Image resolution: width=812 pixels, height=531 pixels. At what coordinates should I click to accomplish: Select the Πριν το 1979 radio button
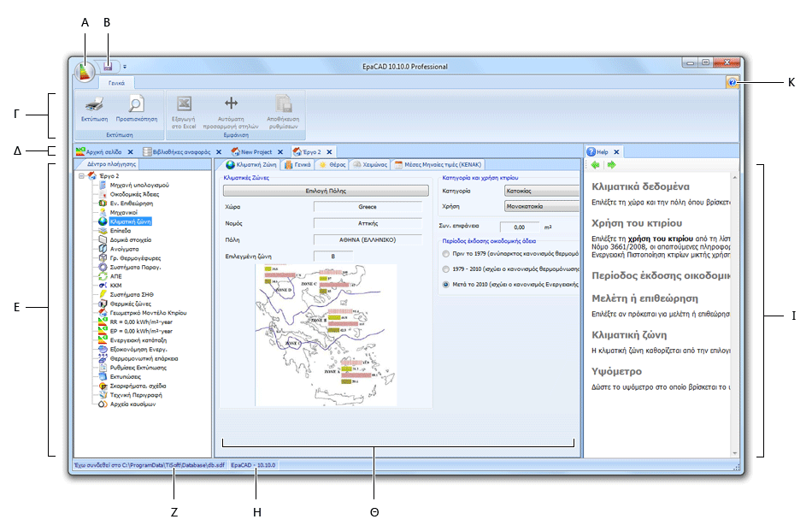[445, 254]
